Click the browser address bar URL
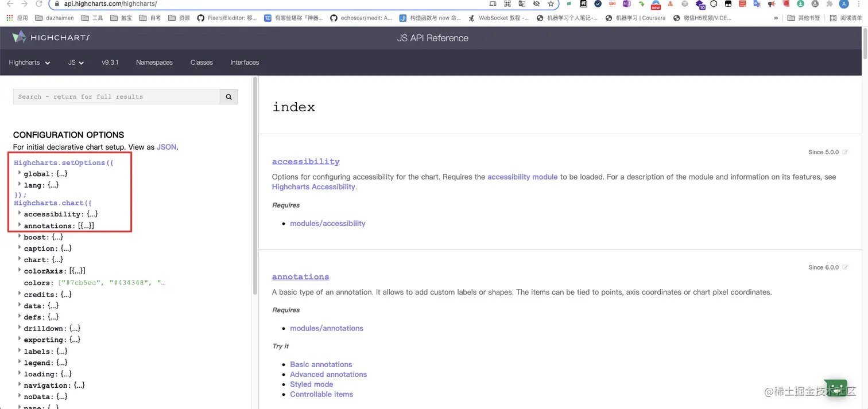Viewport: 868px width, 409px height. click(110, 3)
